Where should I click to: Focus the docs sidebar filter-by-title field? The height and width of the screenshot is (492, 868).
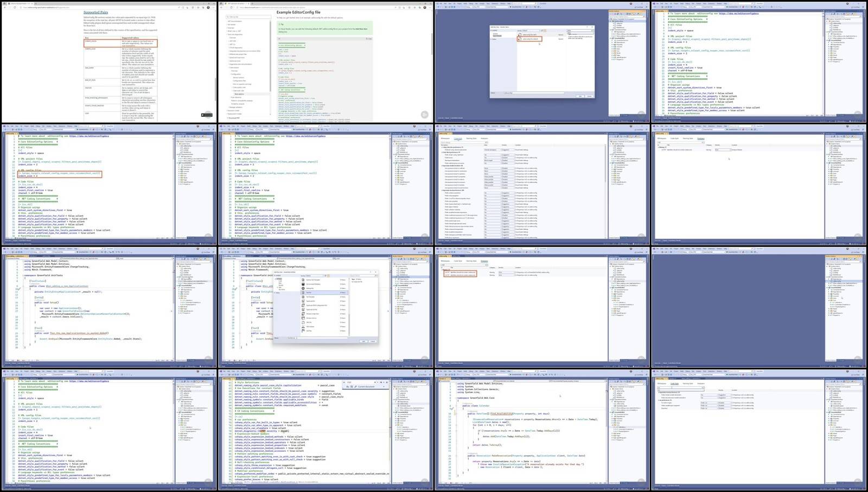248,17
